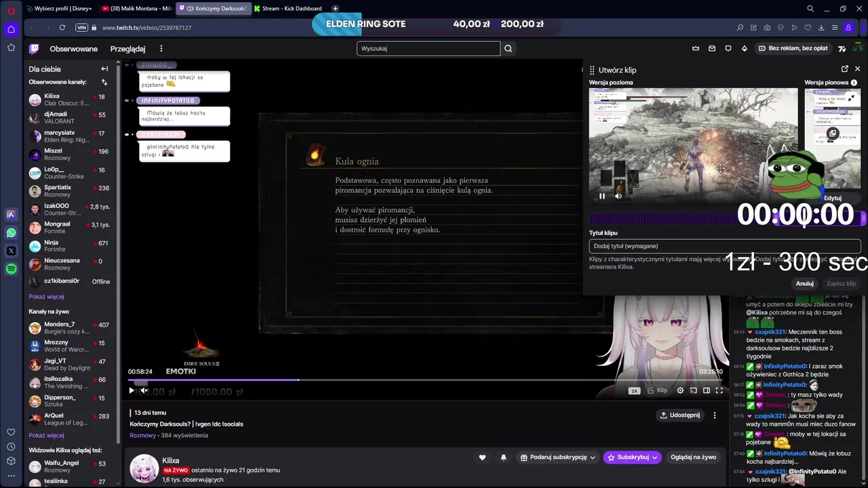Screen dimensions: 868x488
Task: Mute the clip preview sound
Action: [618, 196]
